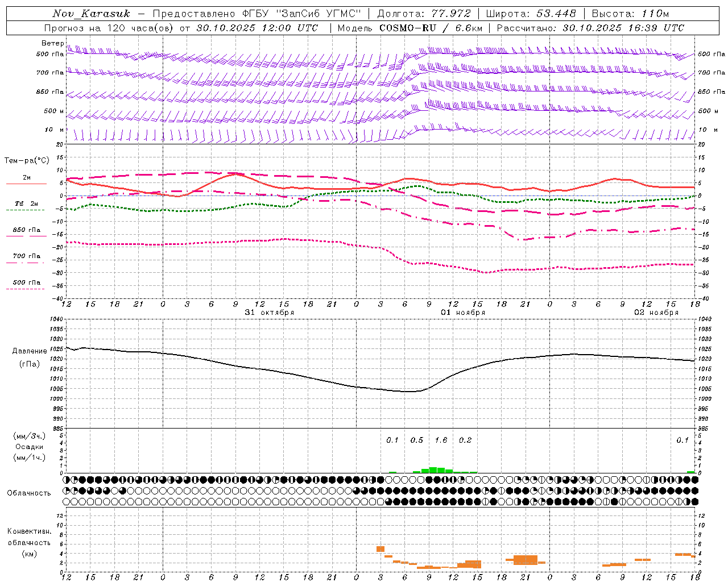
Task: Click the 850 гПа temperature legend entry
Action: pos(27,230)
